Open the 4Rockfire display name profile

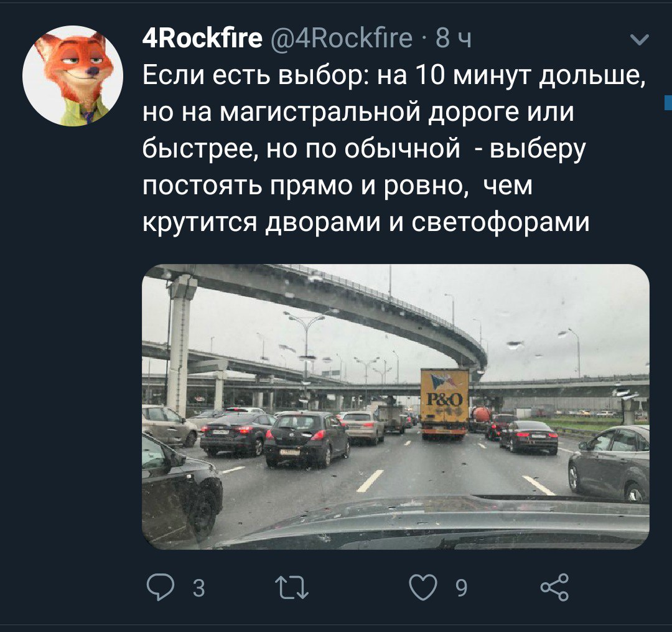pos(202,38)
